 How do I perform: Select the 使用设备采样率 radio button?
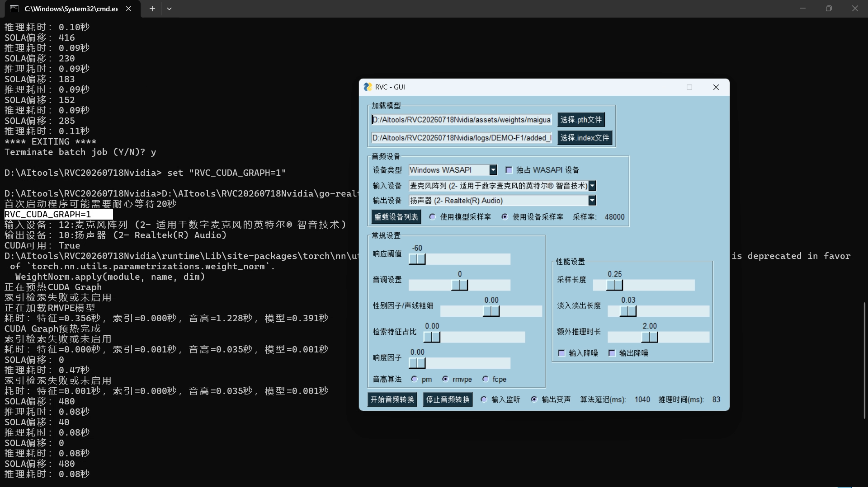point(505,217)
